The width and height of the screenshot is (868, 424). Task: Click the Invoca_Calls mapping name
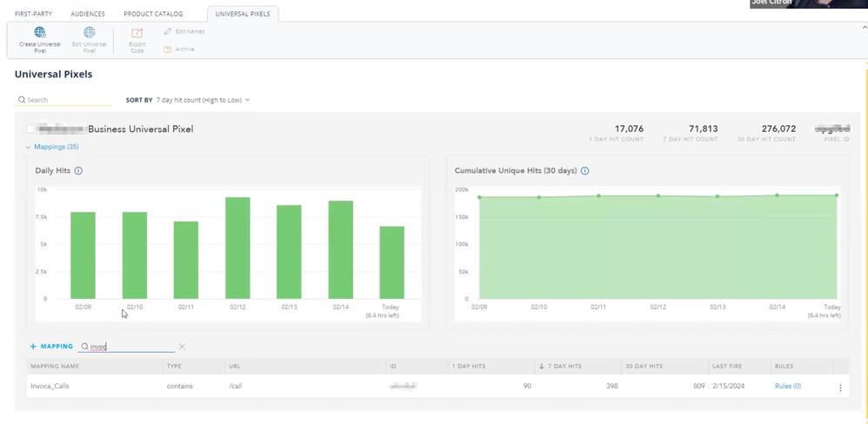50,387
